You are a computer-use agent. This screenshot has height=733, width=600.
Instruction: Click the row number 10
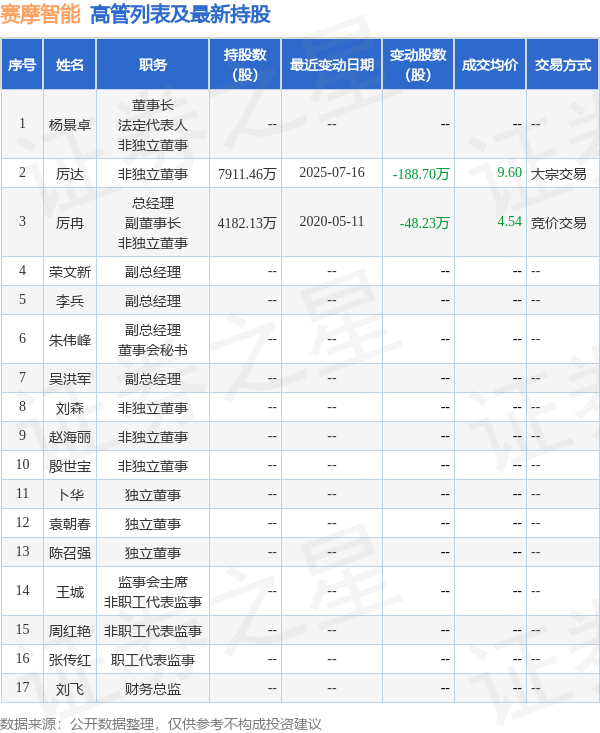[22, 464]
